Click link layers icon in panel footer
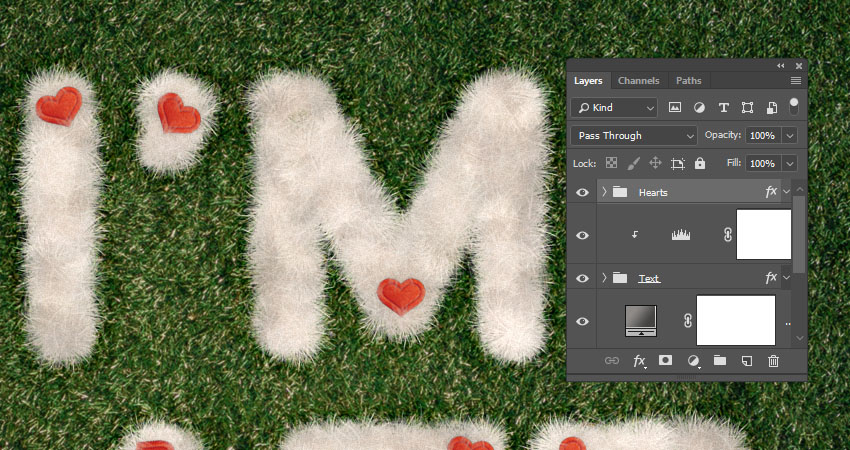Screen dimensions: 850x450 click(611, 361)
